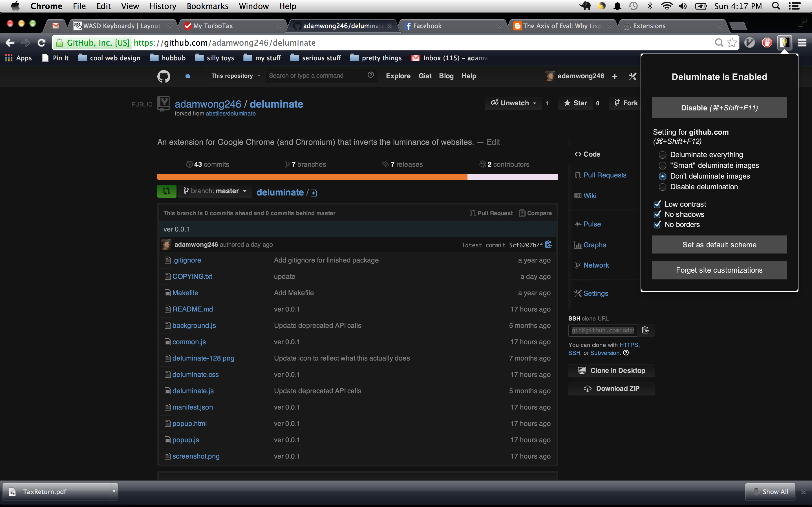The height and width of the screenshot is (507, 812).
Task: Open the 'This repository' search scope dropdown
Action: point(235,76)
